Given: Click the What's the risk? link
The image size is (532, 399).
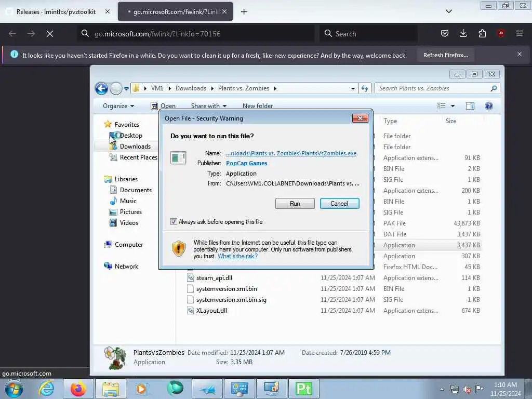Looking at the screenshot, I should coord(237,256).
